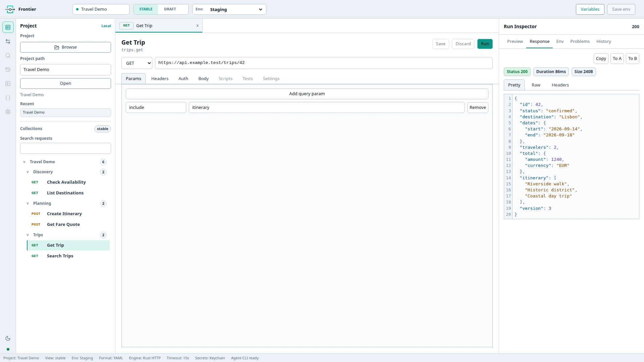644x362 pixels.
Task: Send response To B
Action: 633,59
